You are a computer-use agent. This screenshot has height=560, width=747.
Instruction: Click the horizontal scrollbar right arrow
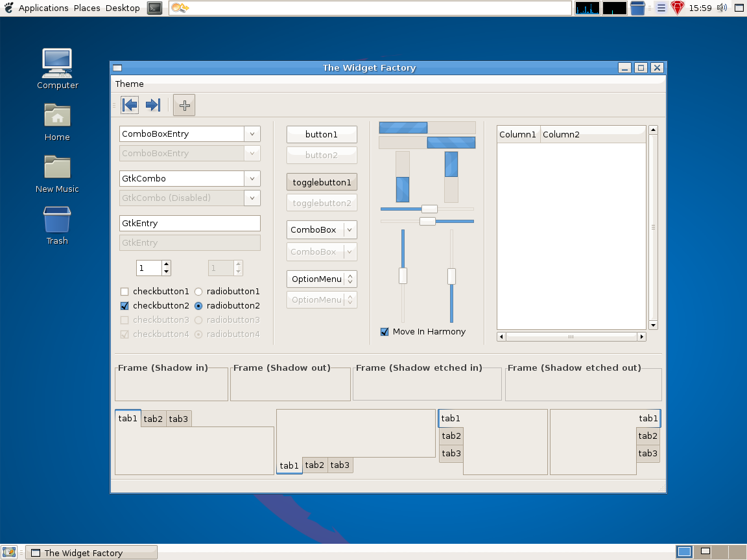642,336
